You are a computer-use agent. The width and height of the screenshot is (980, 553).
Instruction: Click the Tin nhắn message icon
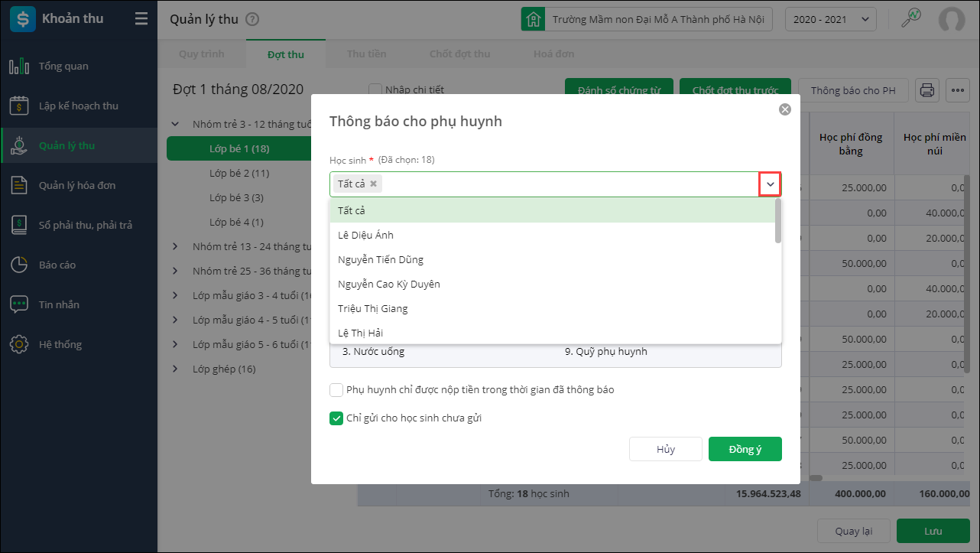point(19,305)
